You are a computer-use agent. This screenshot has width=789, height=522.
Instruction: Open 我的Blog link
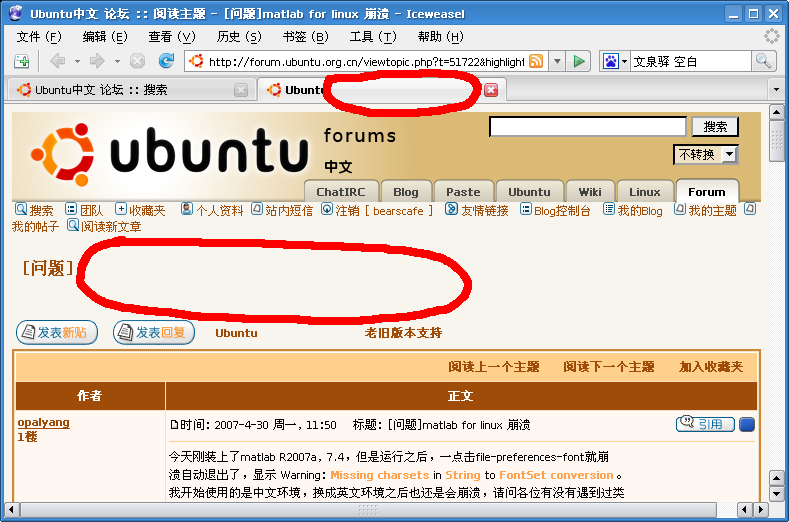coord(633,210)
